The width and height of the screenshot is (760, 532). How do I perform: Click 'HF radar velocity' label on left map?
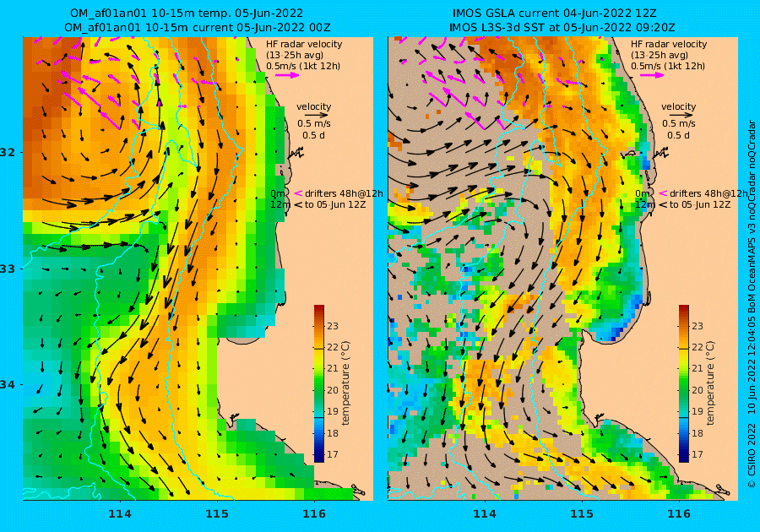304,44
